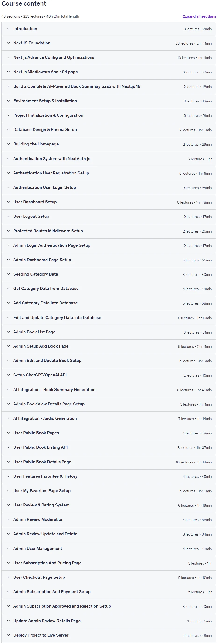217x644 pixels.
Task: Select the Protected Routes Middleware Setup row
Action: coord(109,231)
